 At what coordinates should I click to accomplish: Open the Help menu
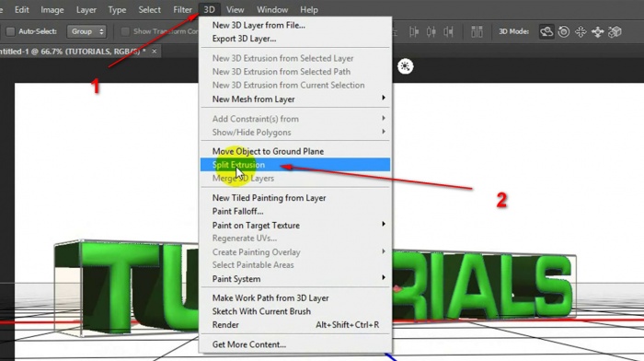click(308, 9)
